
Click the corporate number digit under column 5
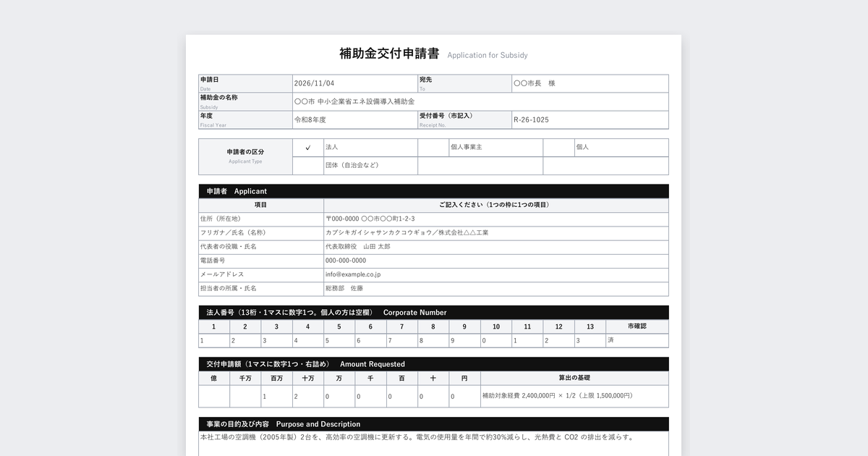tap(339, 340)
